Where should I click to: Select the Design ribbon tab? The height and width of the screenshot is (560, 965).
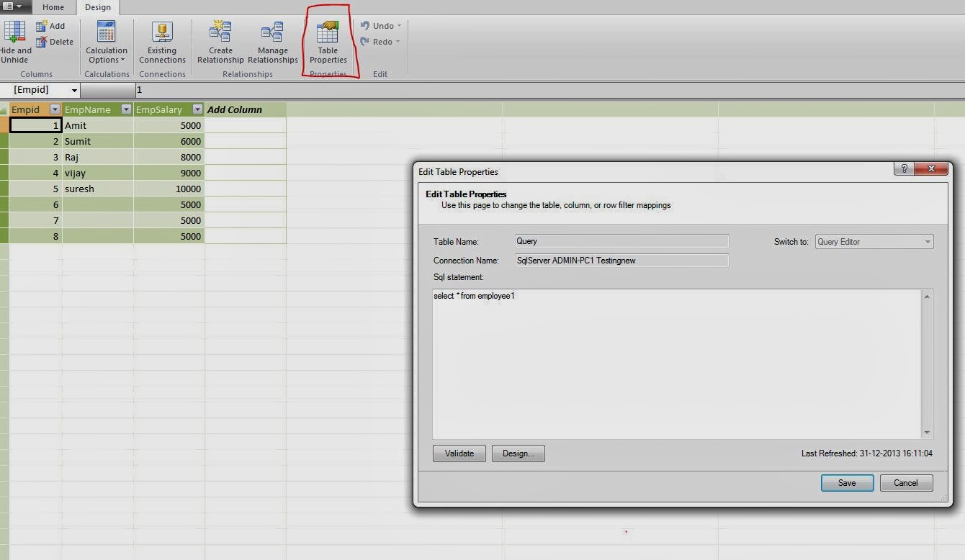pyautogui.click(x=99, y=7)
